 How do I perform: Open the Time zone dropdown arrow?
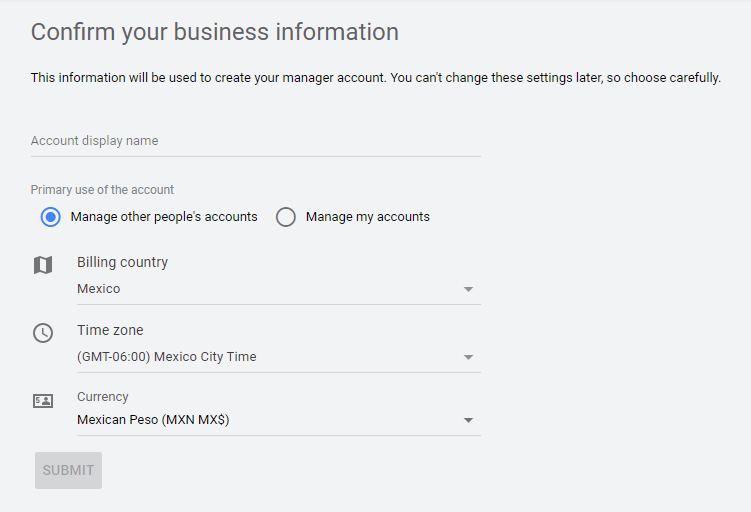(x=468, y=357)
